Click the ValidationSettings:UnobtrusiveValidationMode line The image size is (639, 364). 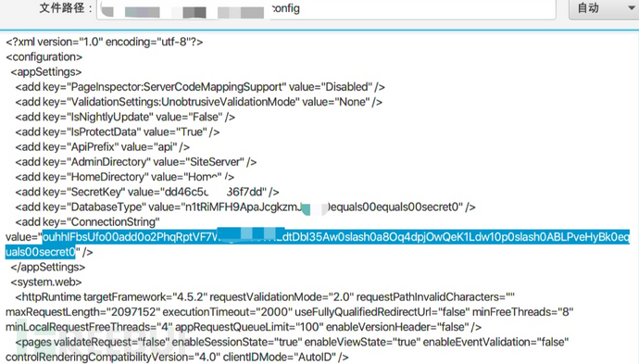199,102
